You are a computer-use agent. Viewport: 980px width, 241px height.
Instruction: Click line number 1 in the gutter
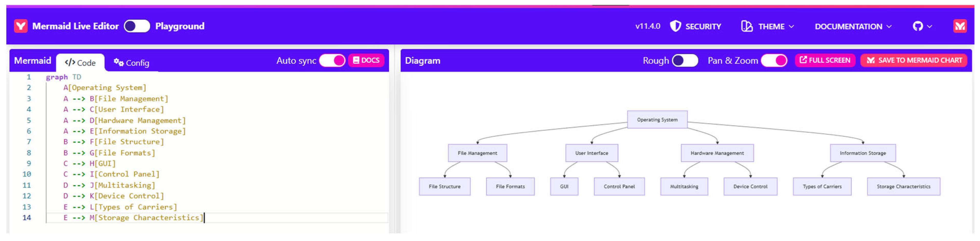[28, 77]
